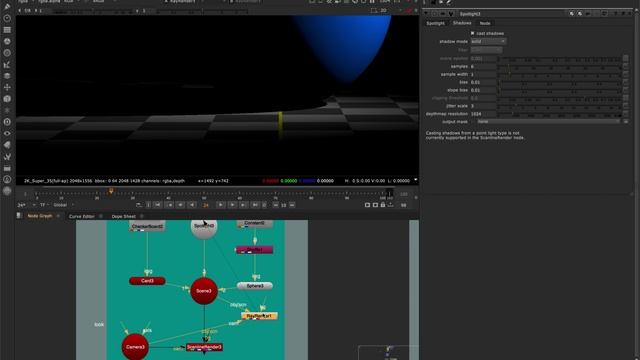Viewport: 640px width, 360px height.
Task: Click the animation button for sample width
Action: coord(626,74)
